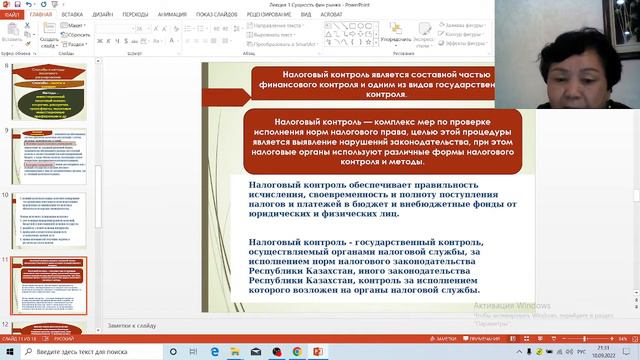Screen dimensions: 640x360
Task: Open the Файл tab
Action: [12, 15]
